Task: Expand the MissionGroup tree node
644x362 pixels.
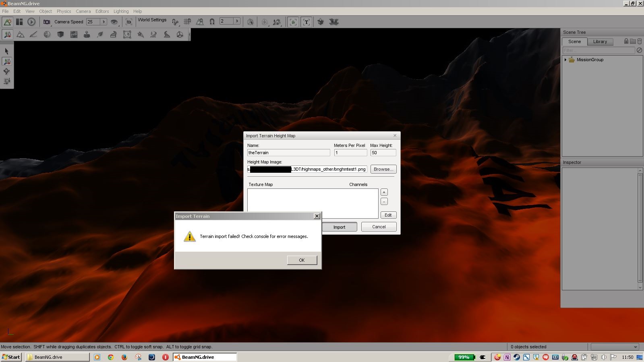Action: point(565,60)
